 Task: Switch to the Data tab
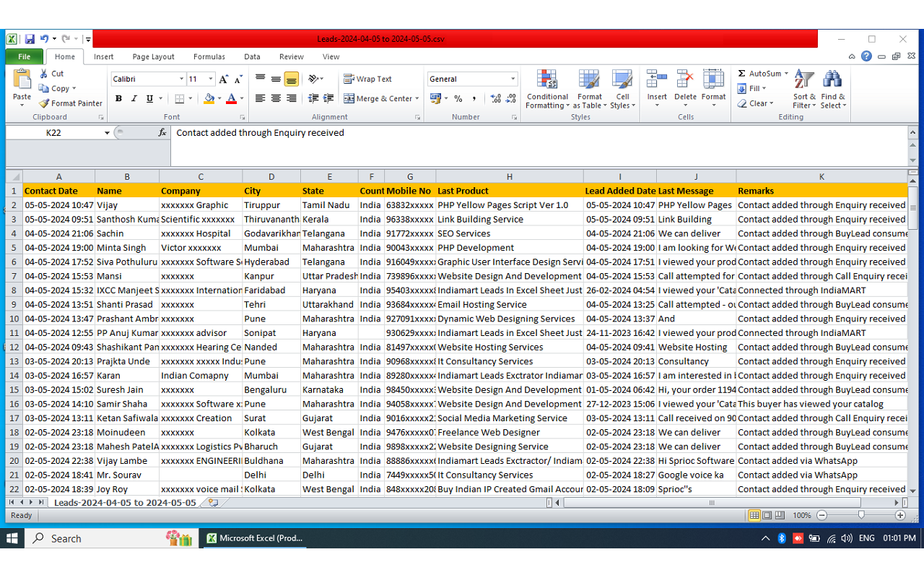coord(252,57)
